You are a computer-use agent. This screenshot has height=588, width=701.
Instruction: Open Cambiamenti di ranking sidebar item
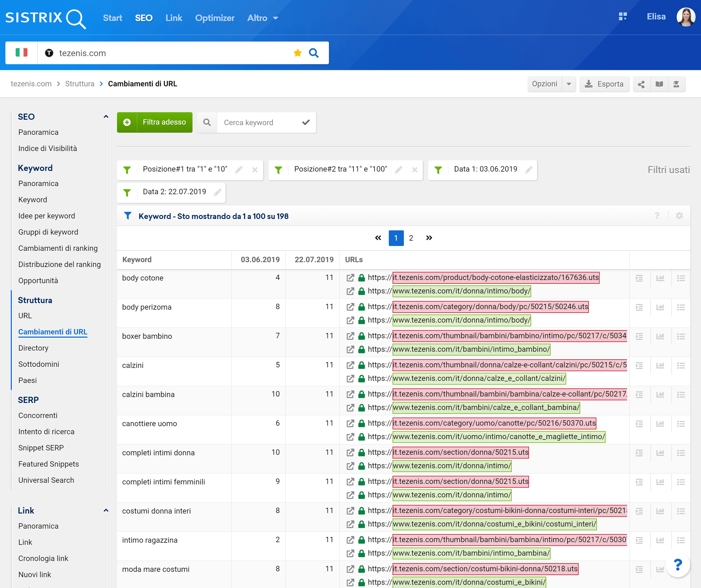(58, 248)
